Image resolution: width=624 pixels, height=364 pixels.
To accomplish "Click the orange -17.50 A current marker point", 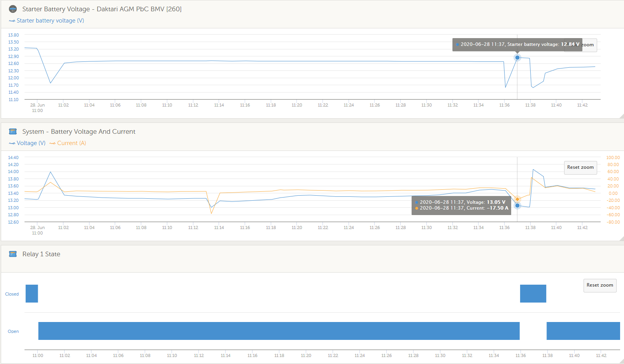I will tap(517, 199).
